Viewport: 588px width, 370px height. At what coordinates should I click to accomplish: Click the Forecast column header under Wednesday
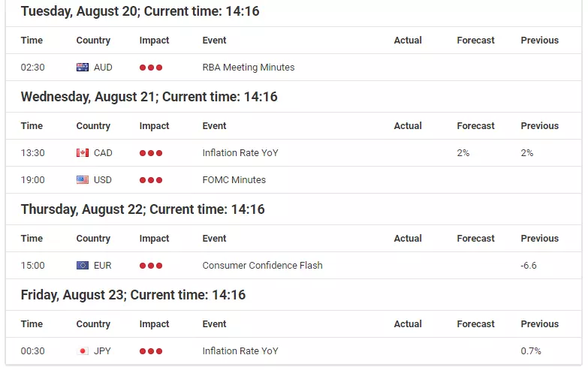pyautogui.click(x=475, y=126)
